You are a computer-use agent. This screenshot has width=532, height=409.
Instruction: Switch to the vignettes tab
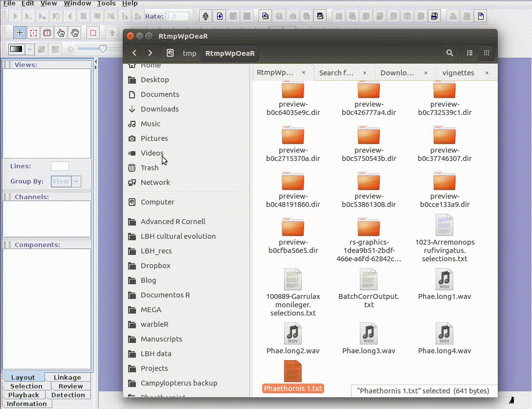tap(458, 72)
